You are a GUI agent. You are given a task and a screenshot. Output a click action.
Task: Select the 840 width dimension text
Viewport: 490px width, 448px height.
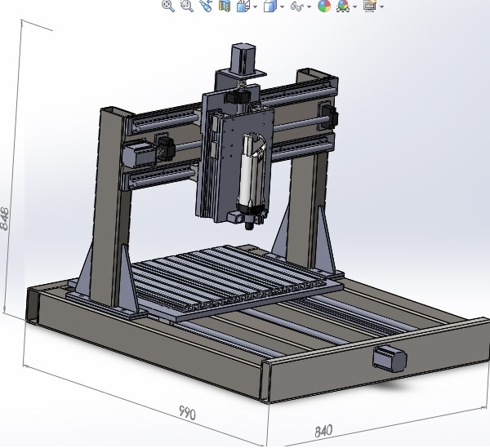coord(323,431)
